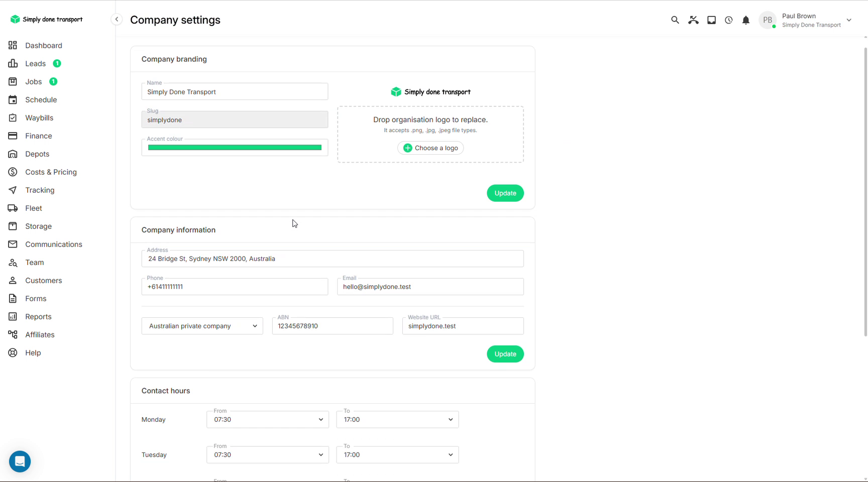The height and width of the screenshot is (482, 868).
Task: Update the Company information section
Action: pyautogui.click(x=505, y=354)
